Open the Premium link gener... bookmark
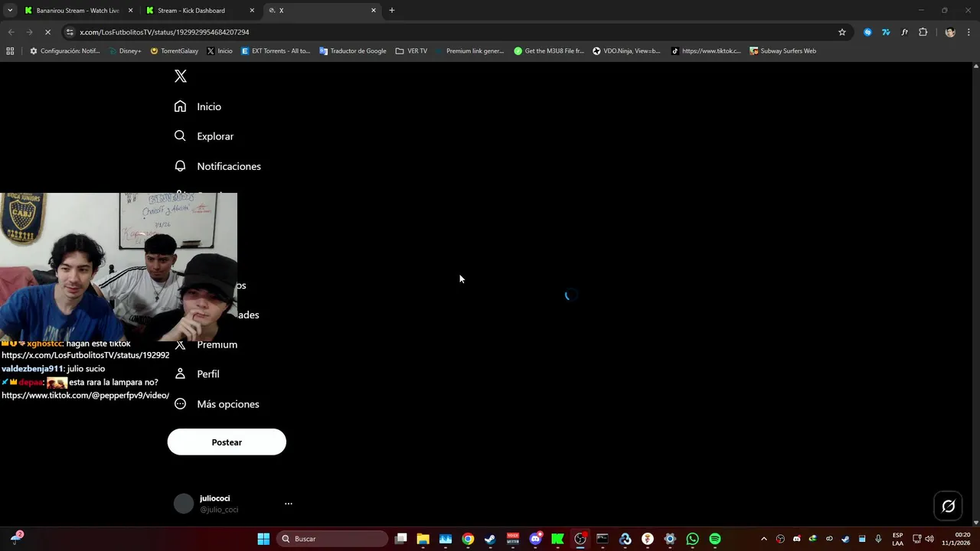 click(x=469, y=51)
